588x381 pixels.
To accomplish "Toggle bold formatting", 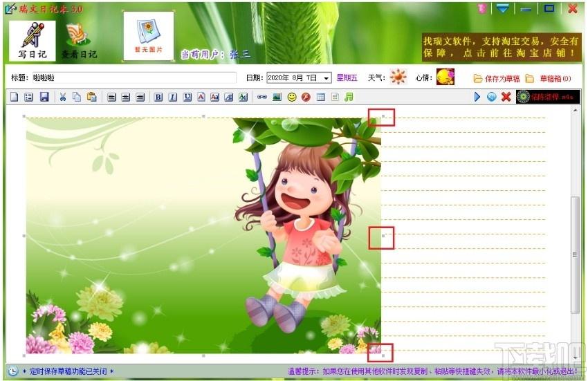I will click(158, 97).
